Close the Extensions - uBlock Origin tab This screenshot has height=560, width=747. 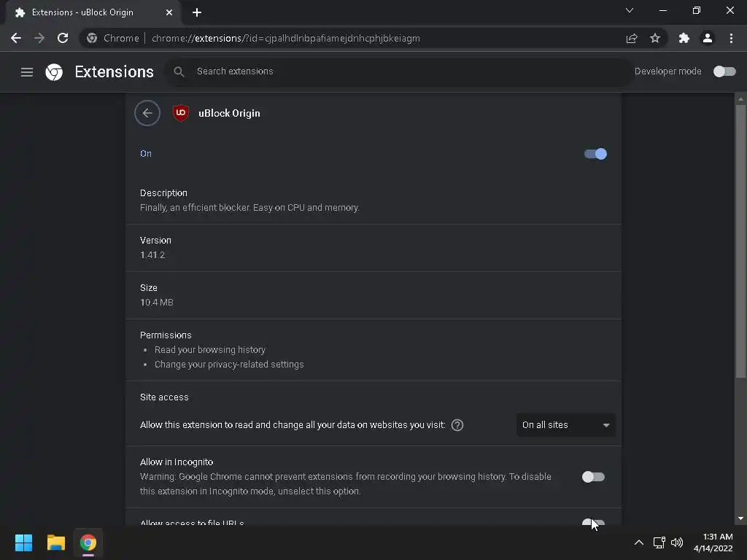point(169,13)
